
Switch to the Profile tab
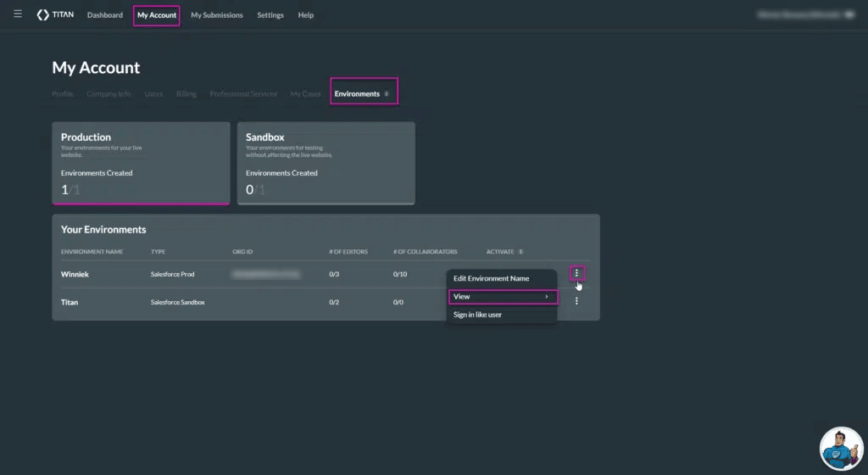(x=63, y=93)
